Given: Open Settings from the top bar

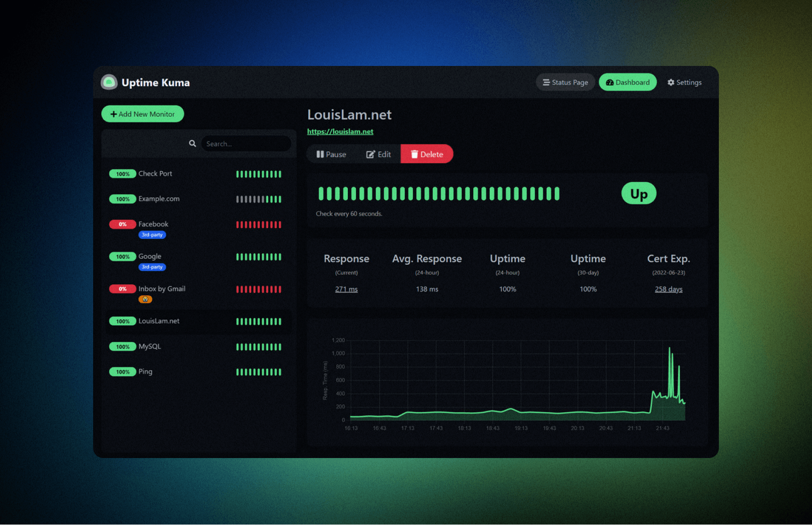Looking at the screenshot, I should click(685, 82).
